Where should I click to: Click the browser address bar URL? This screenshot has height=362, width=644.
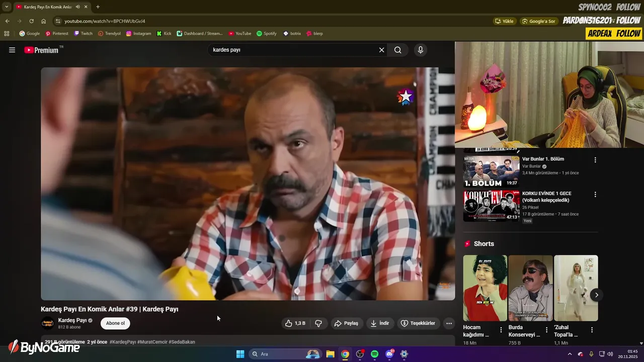(x=105, y=21)
